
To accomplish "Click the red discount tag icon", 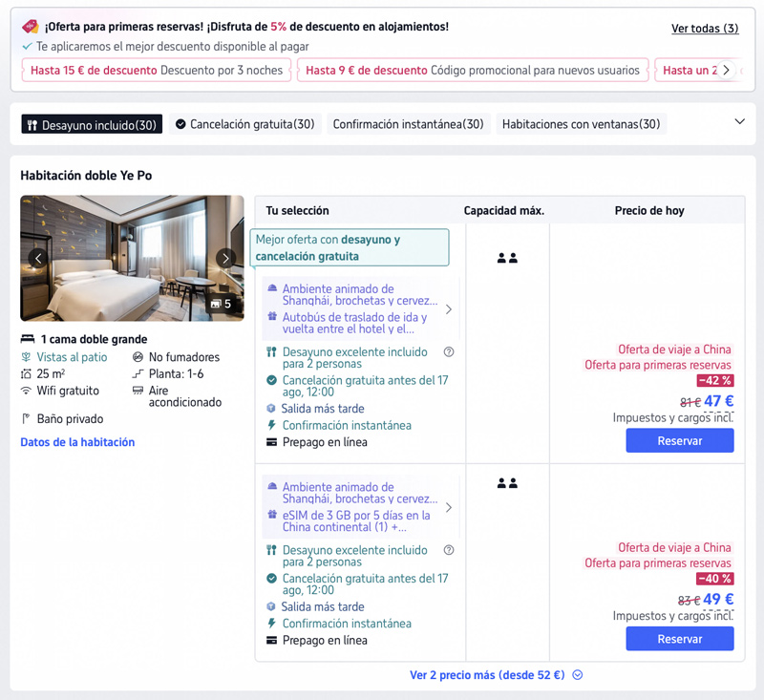I will (31, 27).
